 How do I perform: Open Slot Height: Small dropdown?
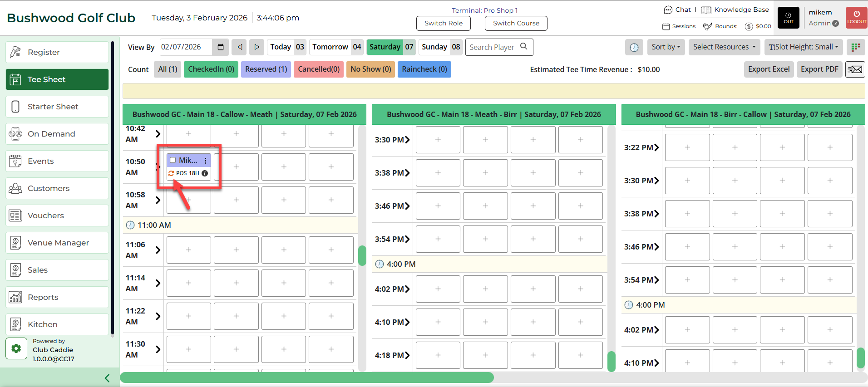tap(803, 47)
